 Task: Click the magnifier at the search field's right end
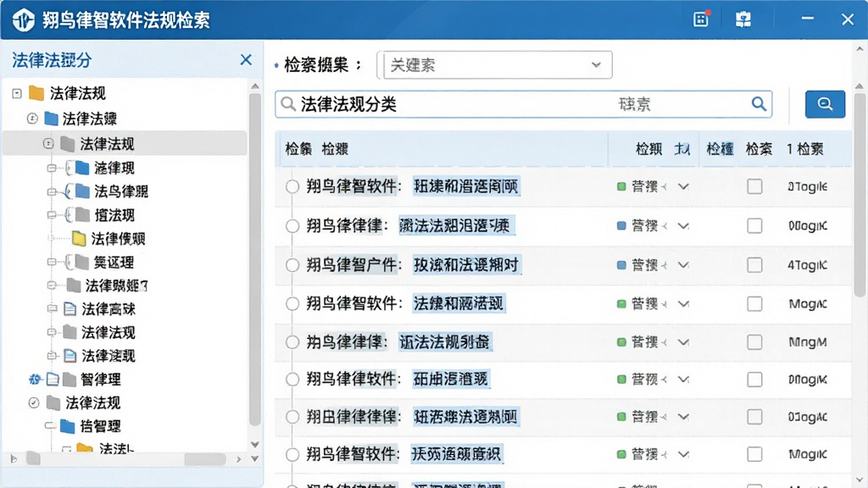759,104
